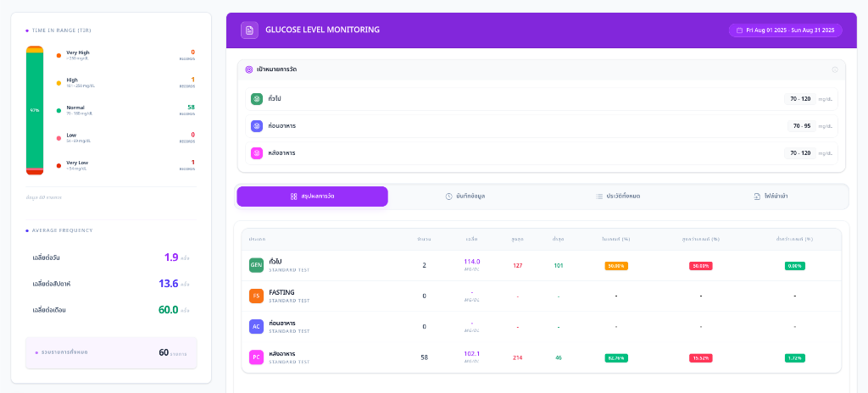Select the สรุปผลการวัด tab
This screenshot has height=393, width=868.
point(312,196)
